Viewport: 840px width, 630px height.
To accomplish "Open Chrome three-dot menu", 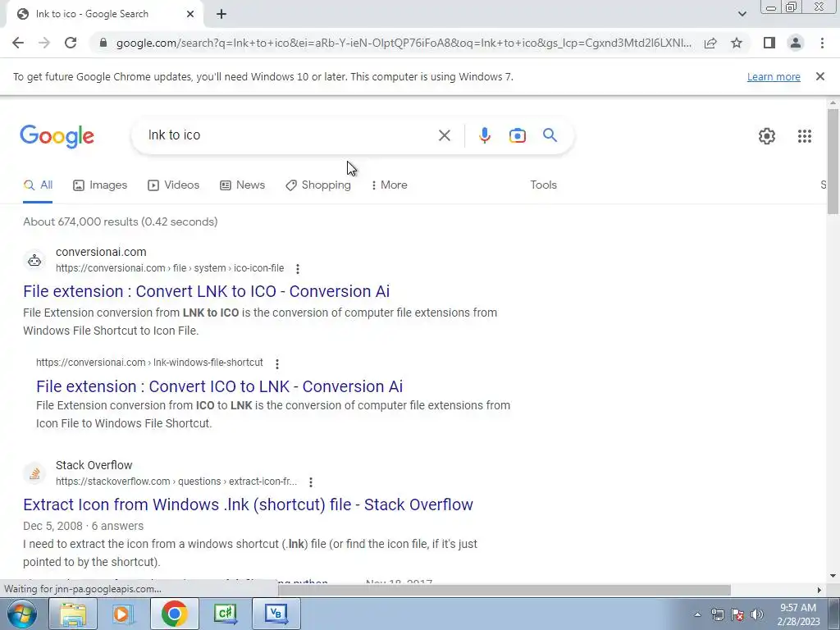I will click(x=822, y=43).
